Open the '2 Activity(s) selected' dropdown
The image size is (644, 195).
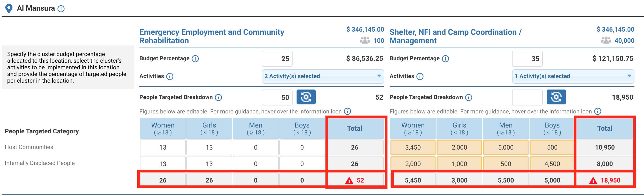323,76
